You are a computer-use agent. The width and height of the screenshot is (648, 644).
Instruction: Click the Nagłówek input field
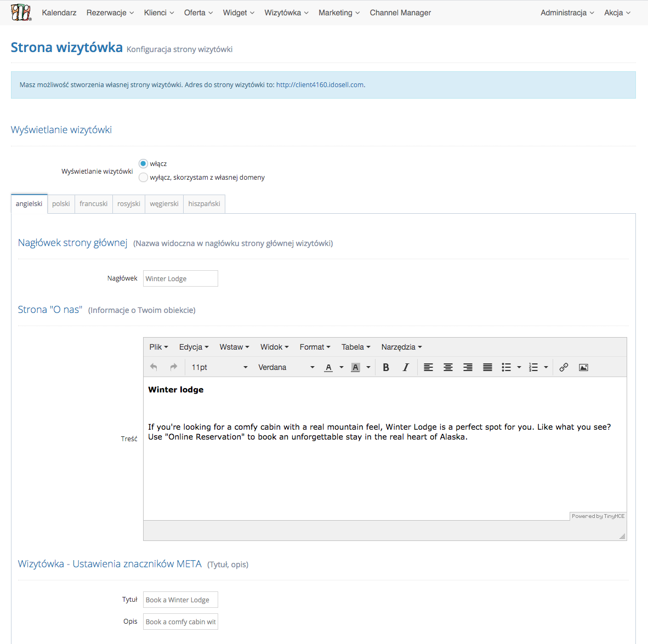click(180, 278)
